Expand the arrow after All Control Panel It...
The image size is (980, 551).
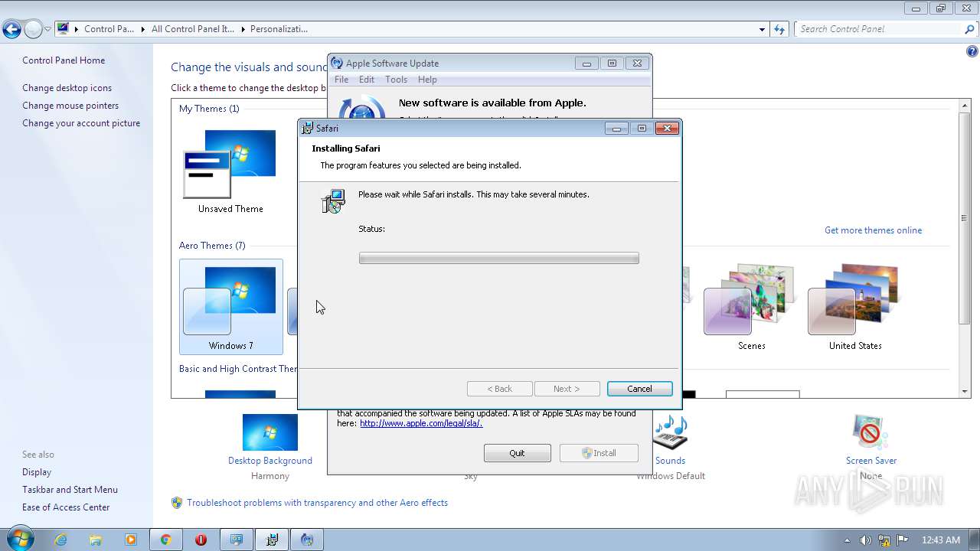pos(244,29)
